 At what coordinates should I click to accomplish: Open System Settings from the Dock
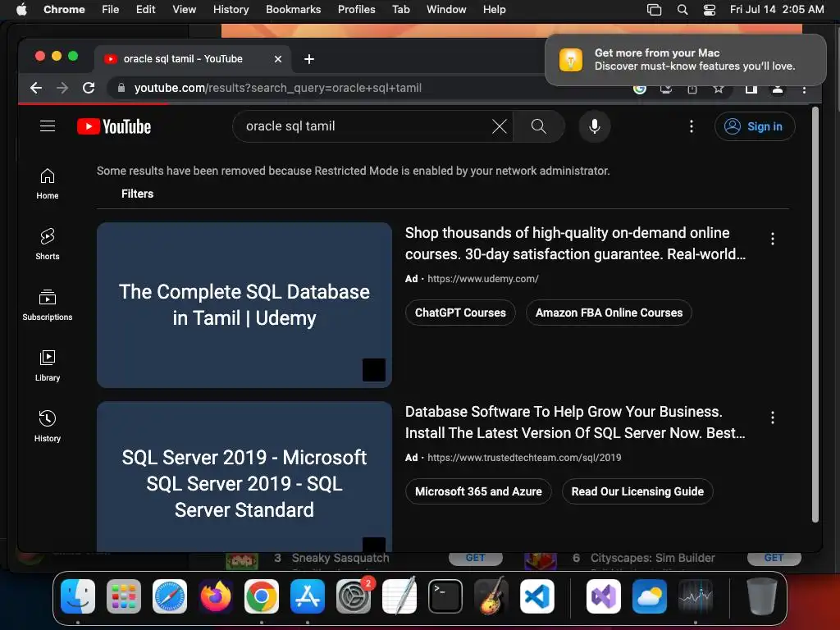click(x=354, y=596)
